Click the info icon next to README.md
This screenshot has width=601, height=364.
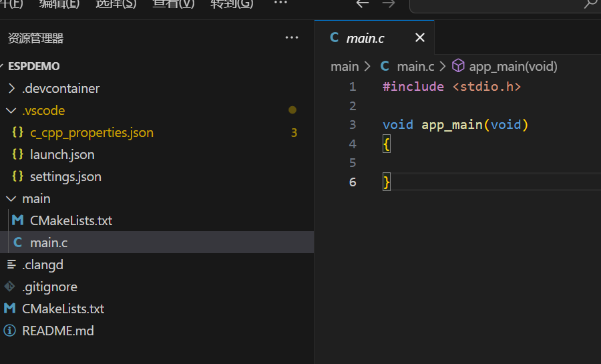pos(9,331)
